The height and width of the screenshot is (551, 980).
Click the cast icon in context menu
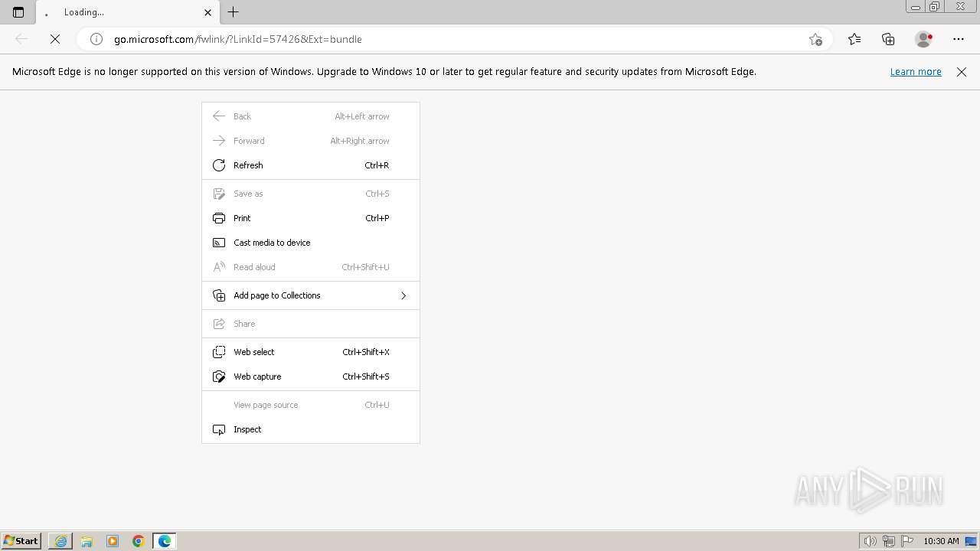(x=219, y=243)
